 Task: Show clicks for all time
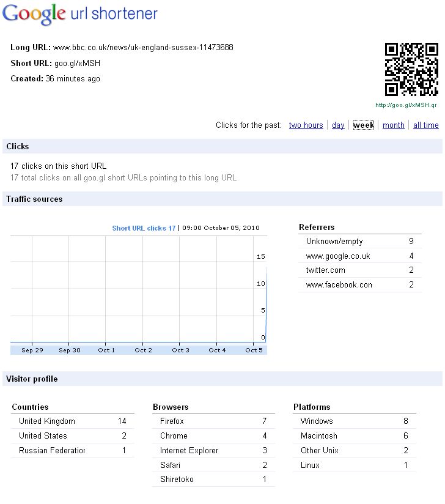[425, 125]
